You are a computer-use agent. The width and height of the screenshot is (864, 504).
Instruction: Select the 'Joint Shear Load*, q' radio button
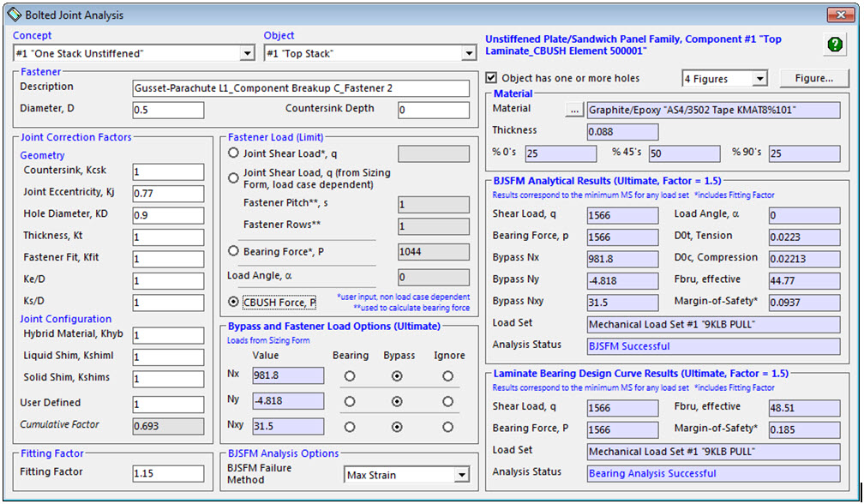pos(234,153)
